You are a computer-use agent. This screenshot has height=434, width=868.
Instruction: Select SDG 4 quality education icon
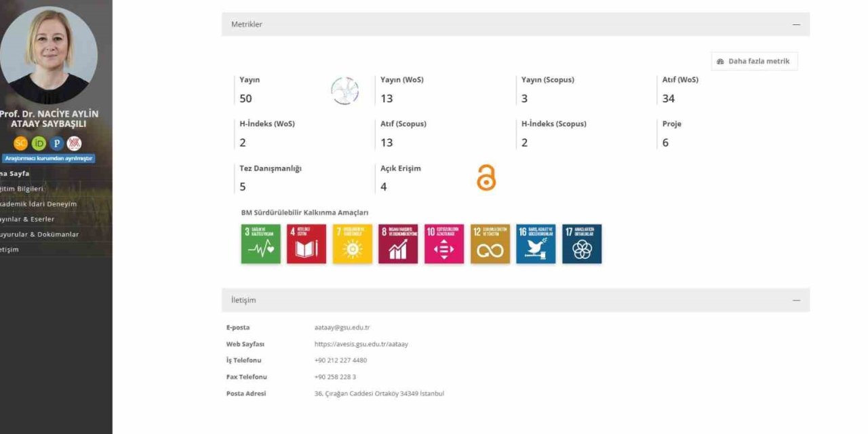point(307,244)
